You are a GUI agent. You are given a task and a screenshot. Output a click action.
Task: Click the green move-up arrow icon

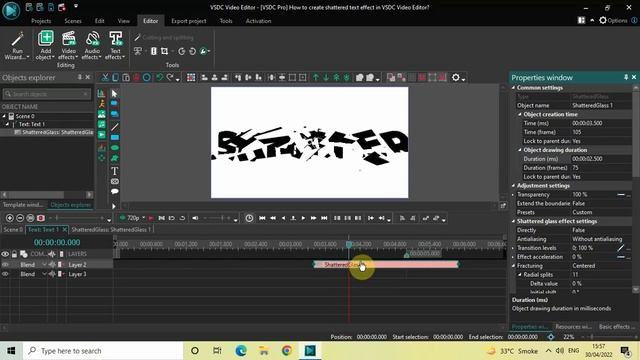(316, 78)
